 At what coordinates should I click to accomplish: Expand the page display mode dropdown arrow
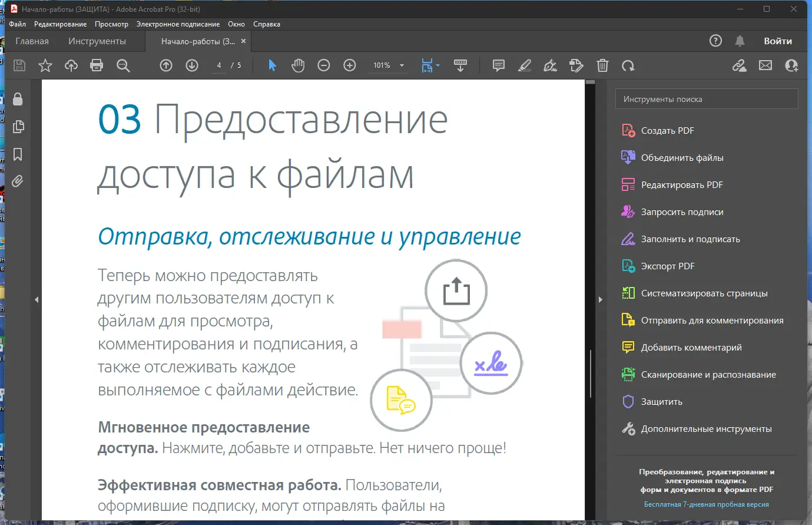pyautogui.click(x=438, y=65)
